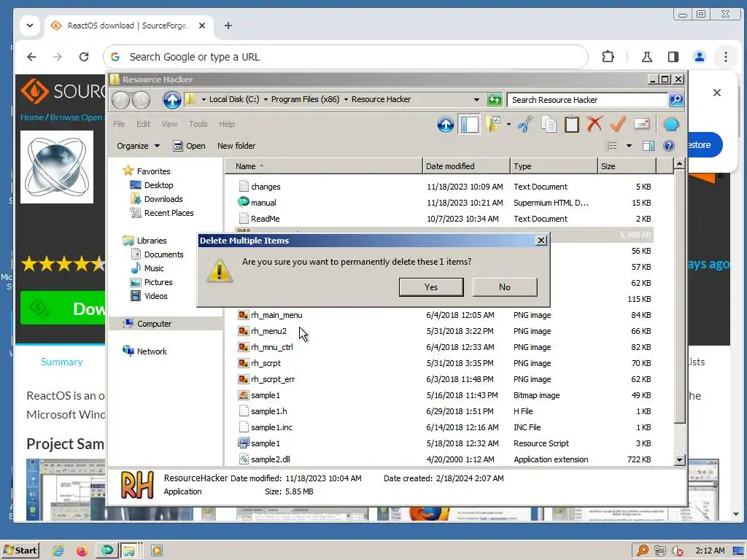Click the email envelope toolbar icon
Screen dimensions: 747x560
pos(642,125)
